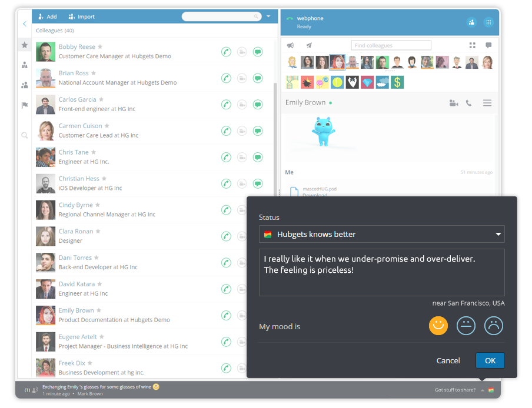The image size is (532, 408).
Task: Open the grid view of boards
Action: (472, 45)
